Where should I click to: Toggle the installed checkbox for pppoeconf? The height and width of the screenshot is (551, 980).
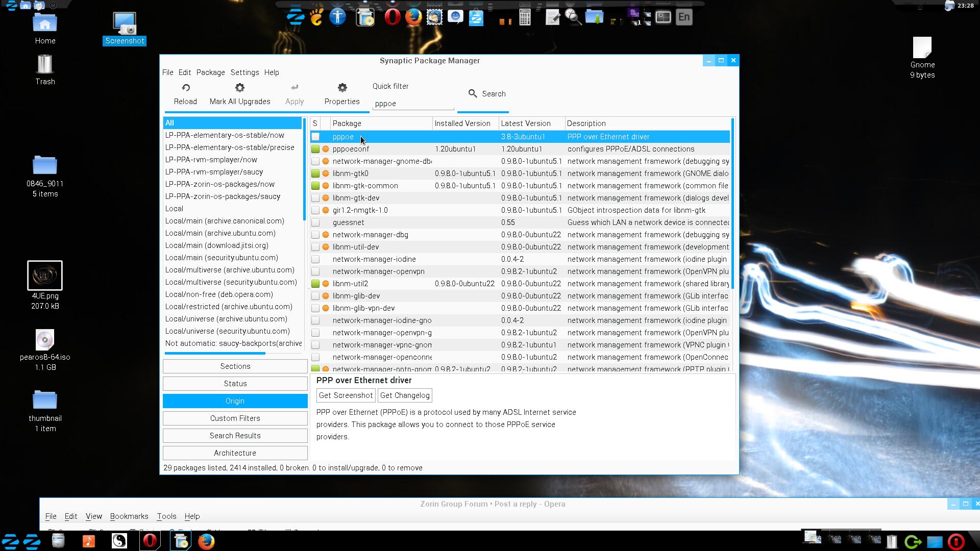(315, 149)
